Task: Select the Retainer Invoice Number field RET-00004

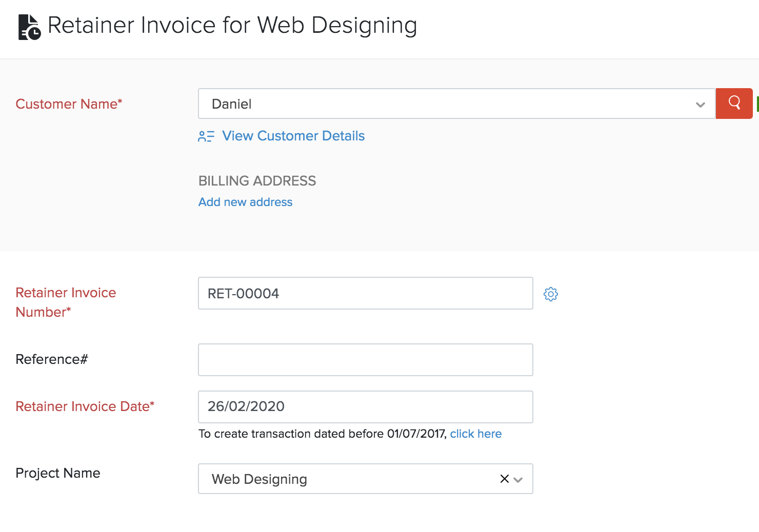Action: [365, 293]
